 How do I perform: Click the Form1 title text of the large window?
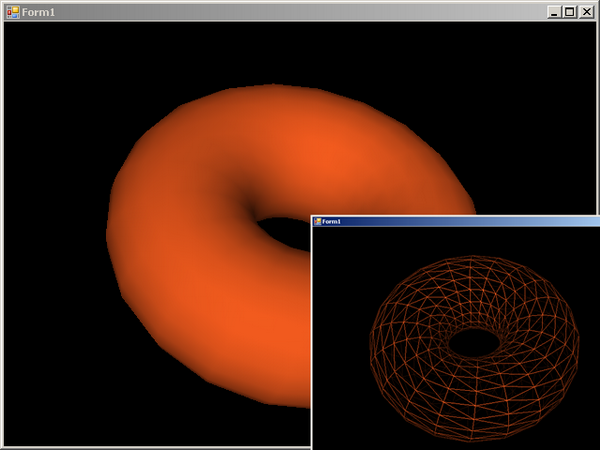click(x=38, y=13)
